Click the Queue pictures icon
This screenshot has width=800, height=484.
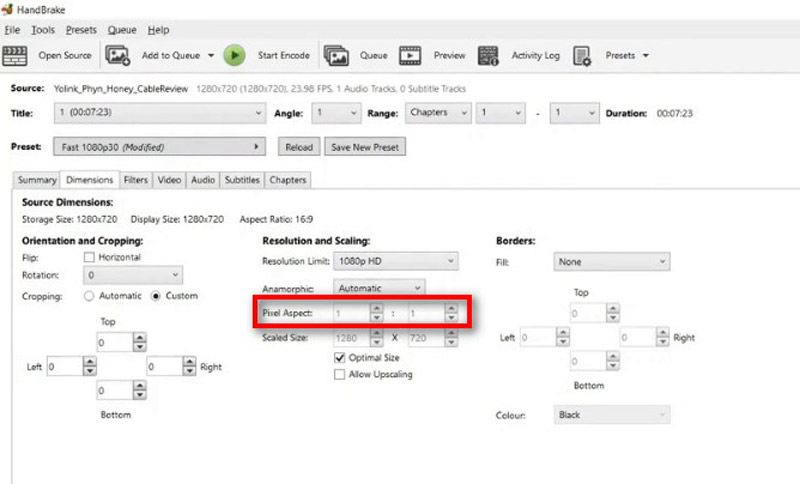(x=336, y=56)
